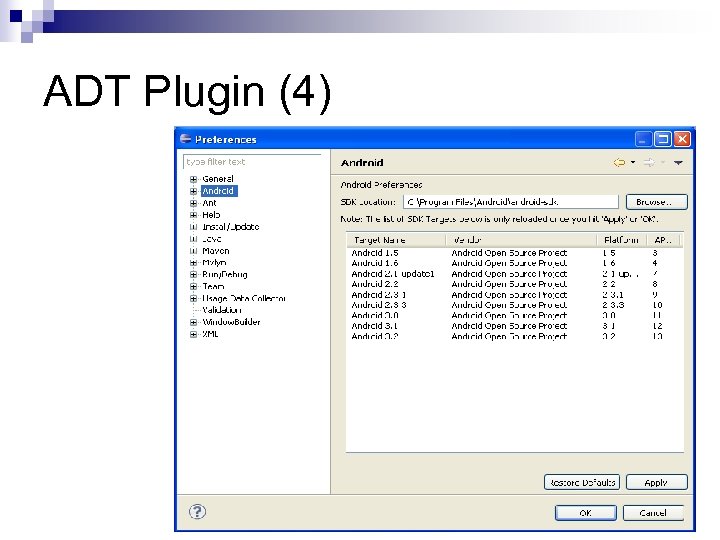The width and height of the screenshot is (720, 540).
Task: Expand the Help tree node
Action: pos(193,215)
